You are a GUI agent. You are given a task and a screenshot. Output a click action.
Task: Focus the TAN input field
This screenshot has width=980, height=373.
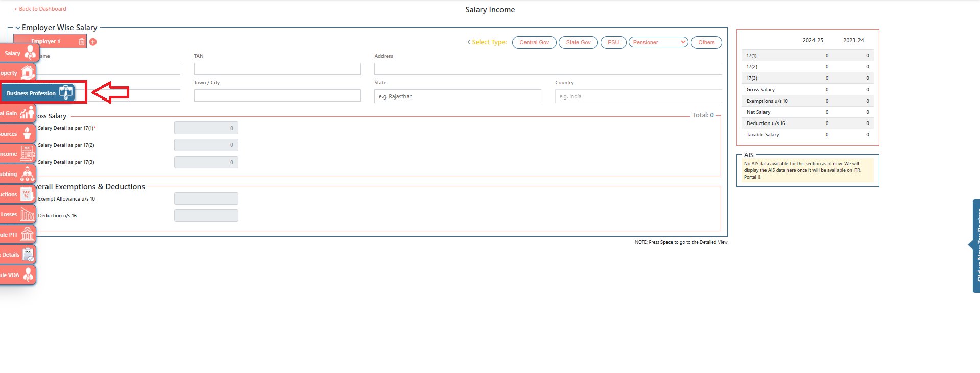pyautogui.click(x=277, y=69)
